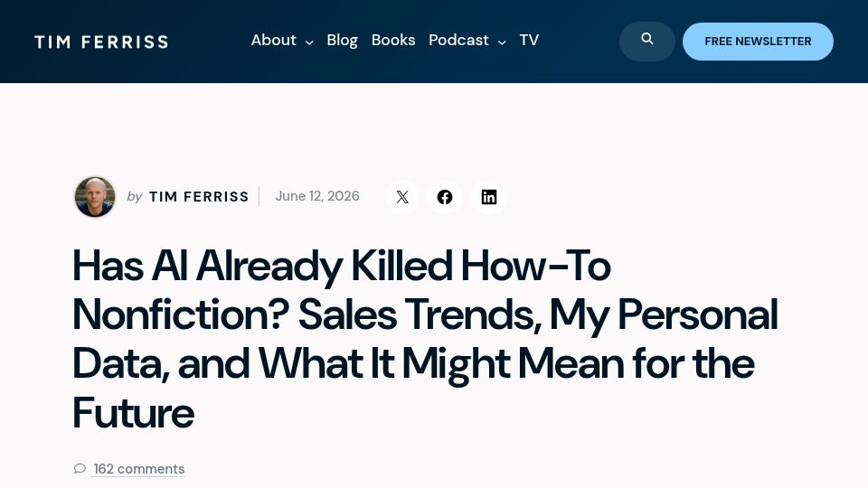
Task: Click the Free Newsletter button
Action: point(758,42)
